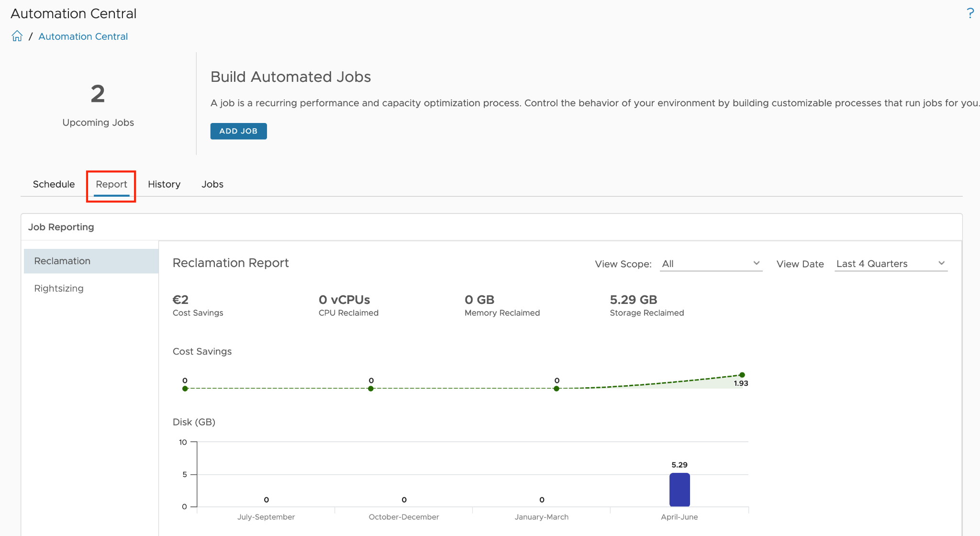Screen dimensions: 980x536
Task: Click the Upcoming Jobs count number
Action: coord(98,94)
